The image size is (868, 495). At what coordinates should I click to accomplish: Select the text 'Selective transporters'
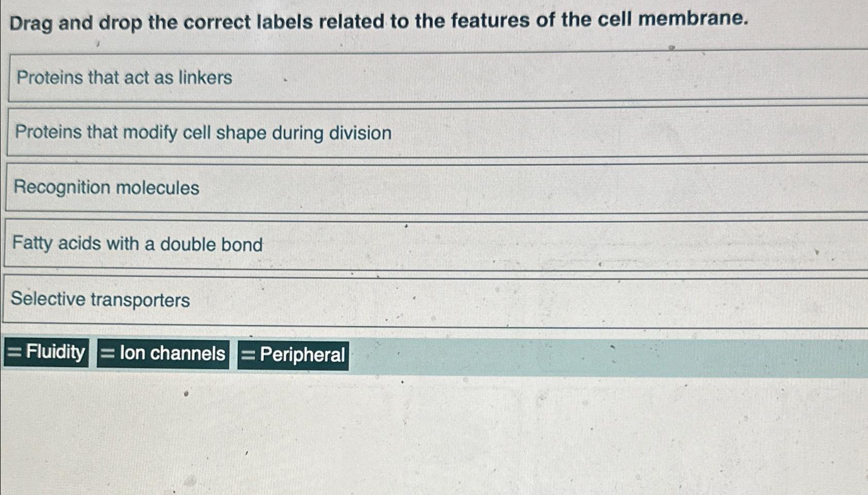pos(101,299)
